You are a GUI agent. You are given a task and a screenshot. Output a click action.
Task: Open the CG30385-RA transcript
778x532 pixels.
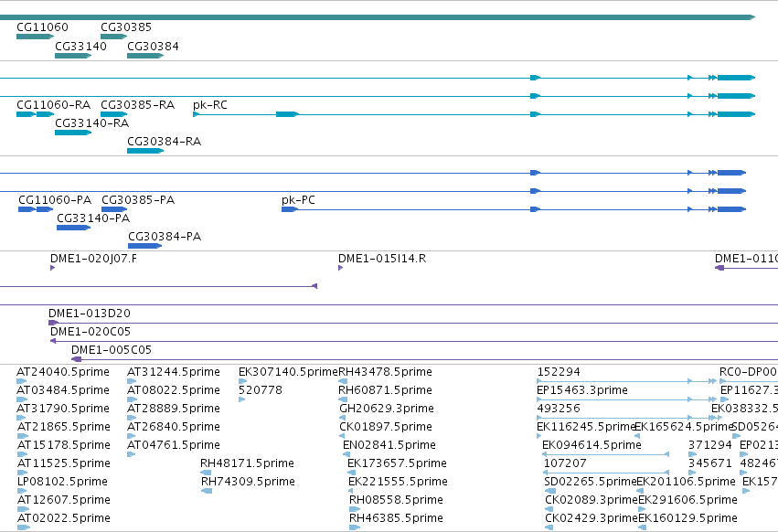(113, 114)
